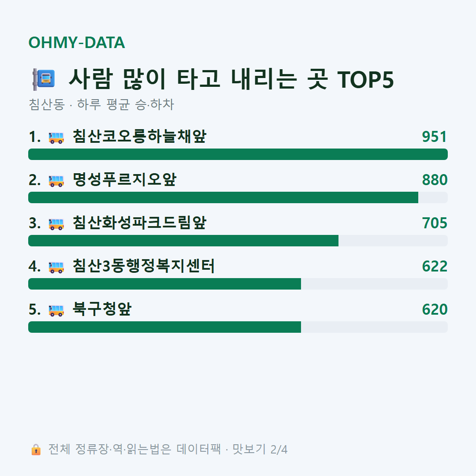Click the bus icon beside 명성푸르지오앞
Screen dimensions: 476x476
pyautogui.click(x=56, y=181)
